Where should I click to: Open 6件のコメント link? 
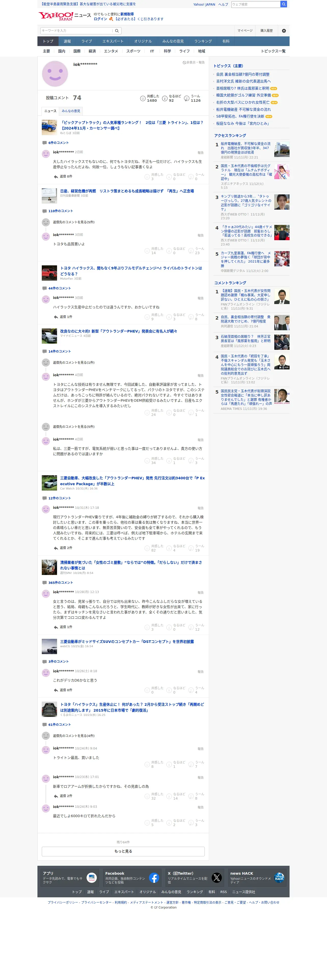[58, 143]
